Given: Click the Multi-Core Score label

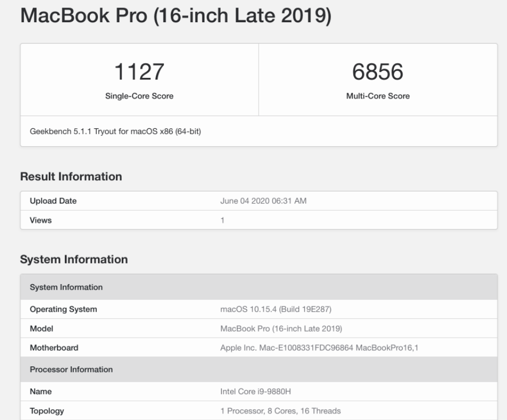Looking at the screenshot, I should point(378,96).
